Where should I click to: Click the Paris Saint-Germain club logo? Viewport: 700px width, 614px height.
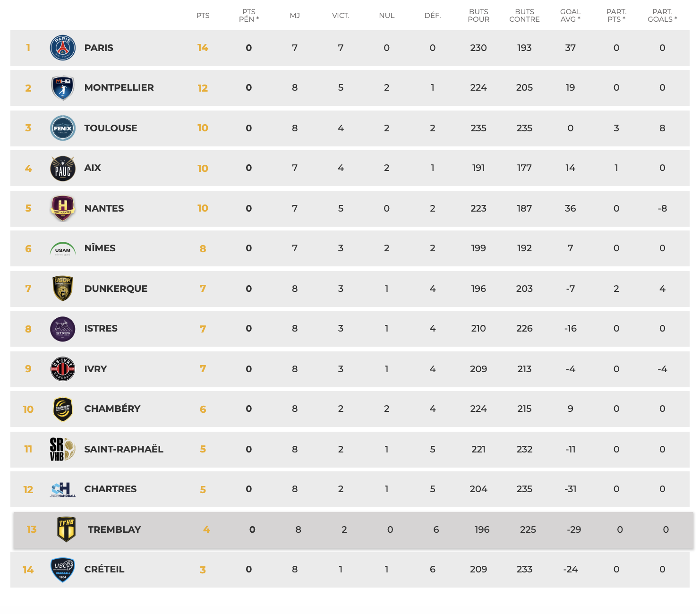coord(63,48)
